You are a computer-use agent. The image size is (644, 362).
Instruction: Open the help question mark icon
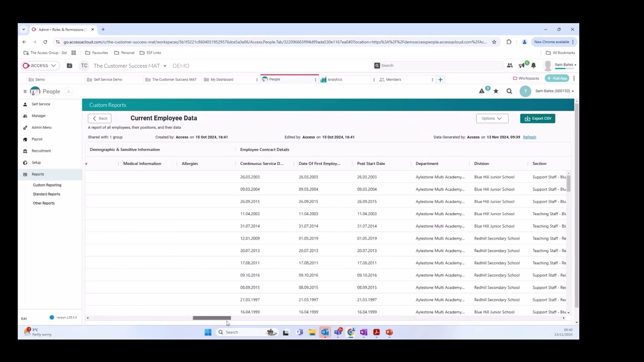(x=525, y=91)
